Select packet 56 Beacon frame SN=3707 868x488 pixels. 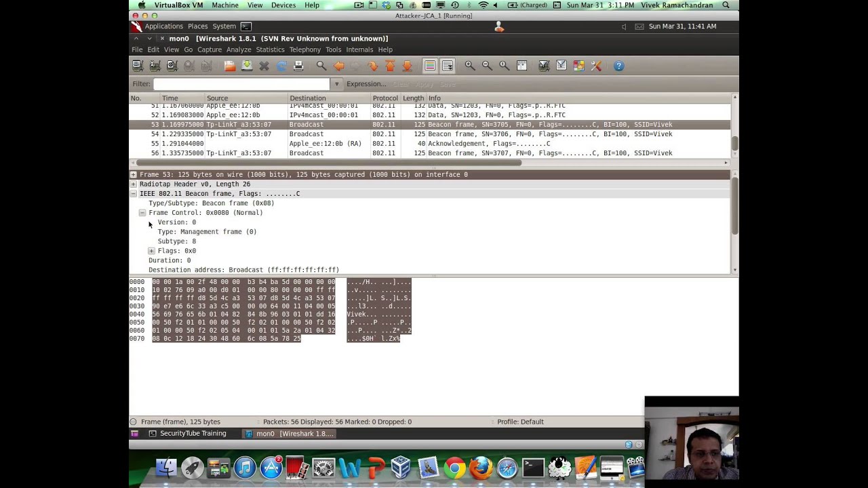[430, 153]
